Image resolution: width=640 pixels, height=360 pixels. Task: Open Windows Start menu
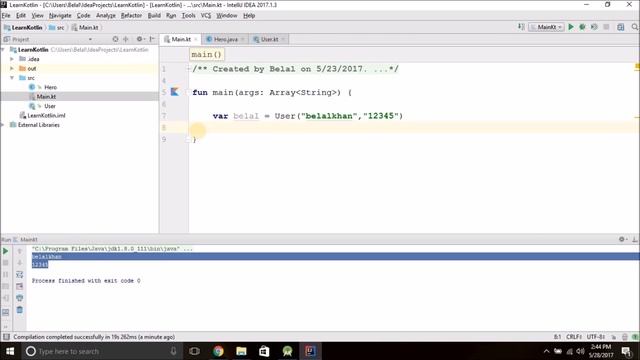tap(10, 351)
